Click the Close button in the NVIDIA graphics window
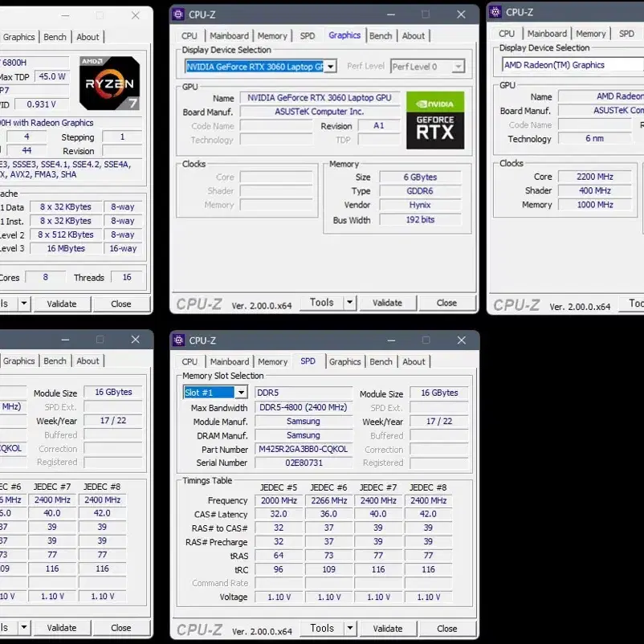The image size is (644, 644). click(446, 303)
